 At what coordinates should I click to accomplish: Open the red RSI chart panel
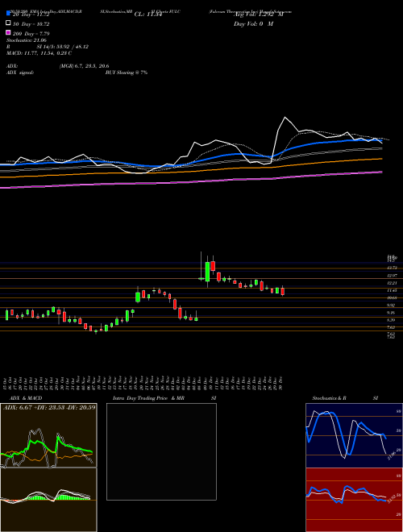coord(354,500)
